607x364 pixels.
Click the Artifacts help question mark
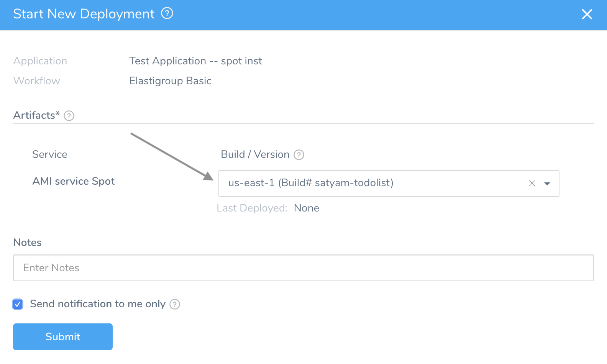pos(69,116)
